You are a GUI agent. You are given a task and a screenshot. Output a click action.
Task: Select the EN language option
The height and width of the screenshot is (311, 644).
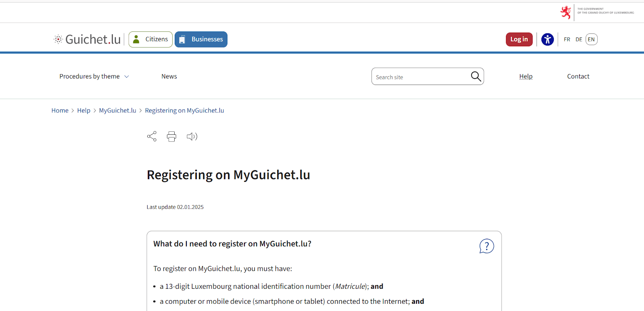[x=591, y=39]
